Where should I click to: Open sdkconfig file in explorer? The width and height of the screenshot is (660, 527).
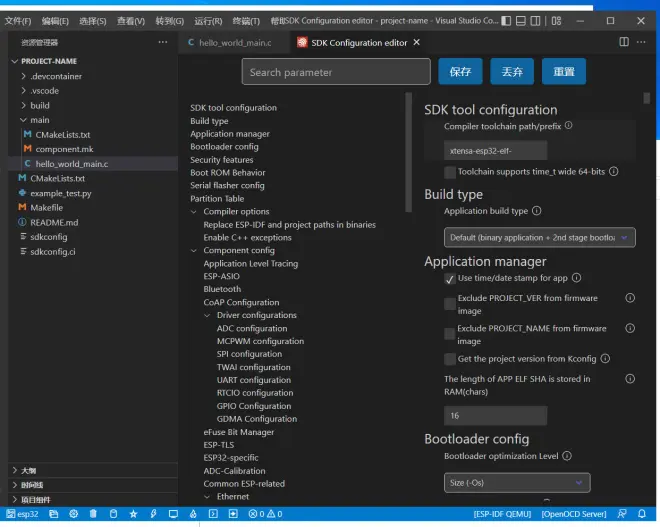tap(48, 237)
